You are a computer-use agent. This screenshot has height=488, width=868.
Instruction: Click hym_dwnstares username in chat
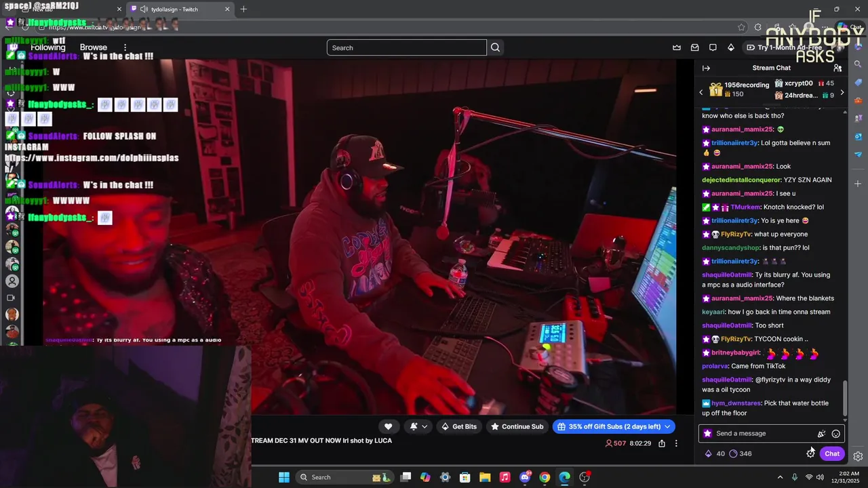click(736, 403)
